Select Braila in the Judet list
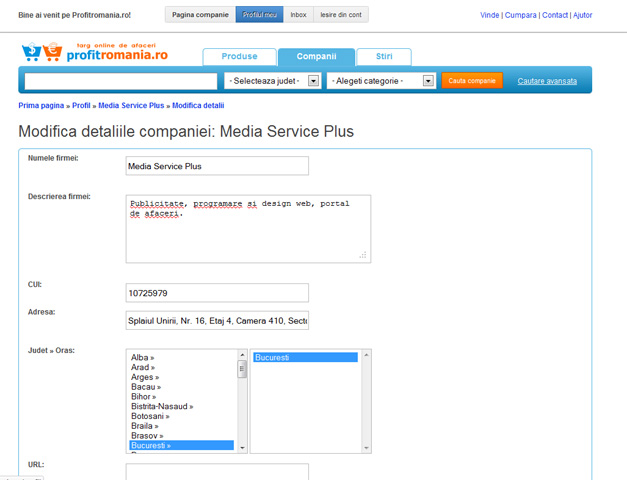 144,426
